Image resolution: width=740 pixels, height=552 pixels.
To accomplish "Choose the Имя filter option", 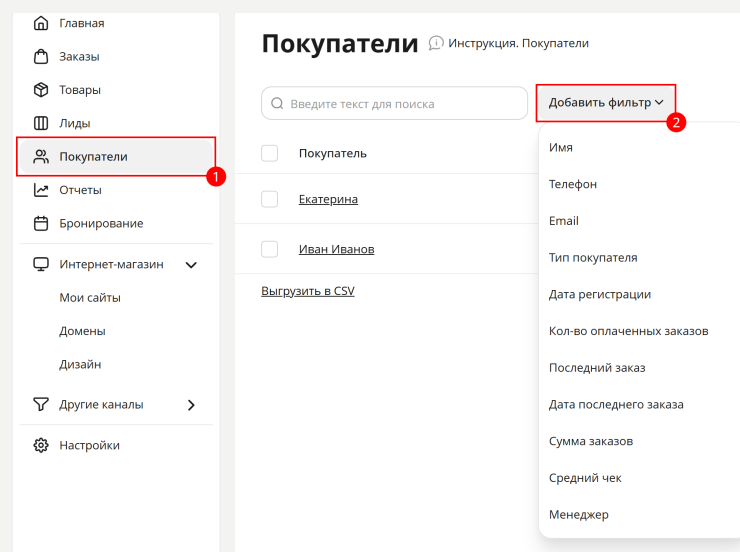I will (x=561, y=148).
